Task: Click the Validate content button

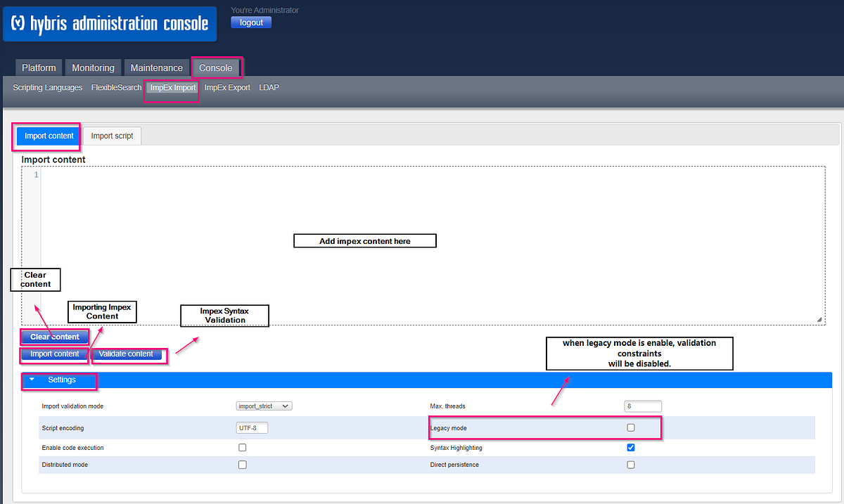Action: (127, 354)
